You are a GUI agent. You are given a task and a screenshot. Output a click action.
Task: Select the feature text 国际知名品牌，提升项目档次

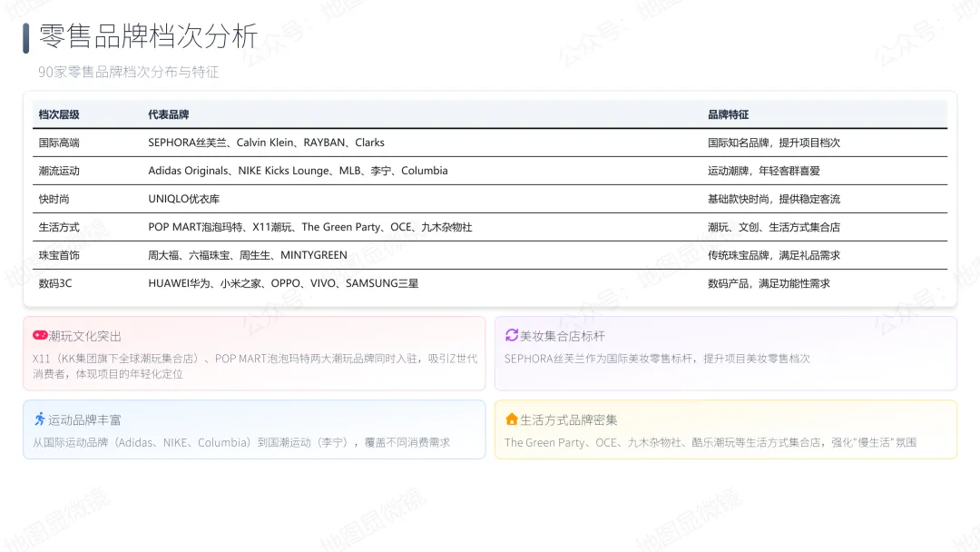[x=774, y=143]
